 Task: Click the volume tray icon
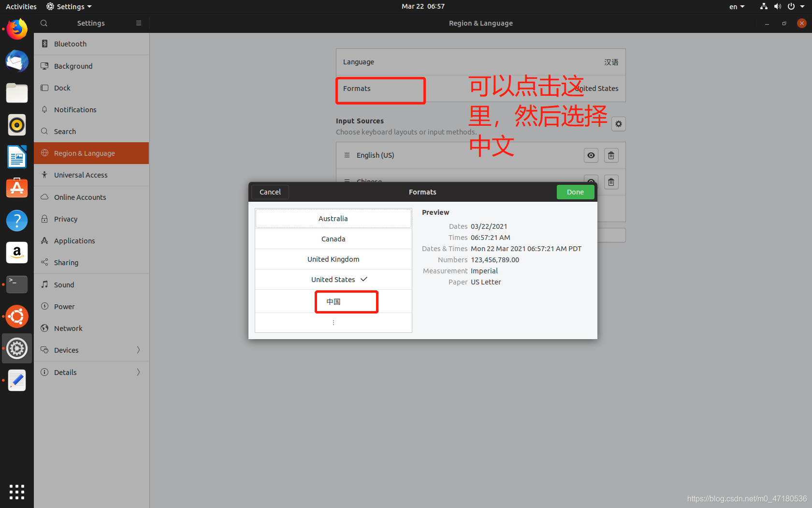pyautogui.click(x=777, y=6)
